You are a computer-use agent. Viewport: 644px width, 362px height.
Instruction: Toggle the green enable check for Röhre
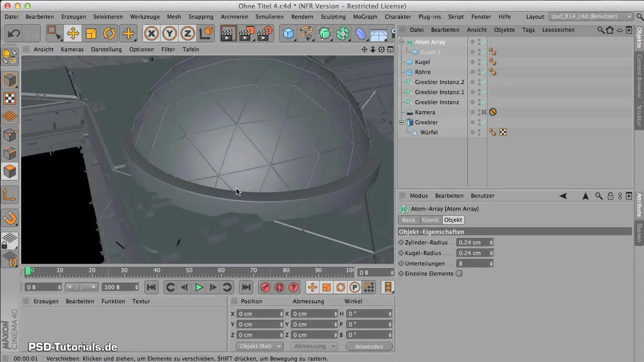[484, 72]
